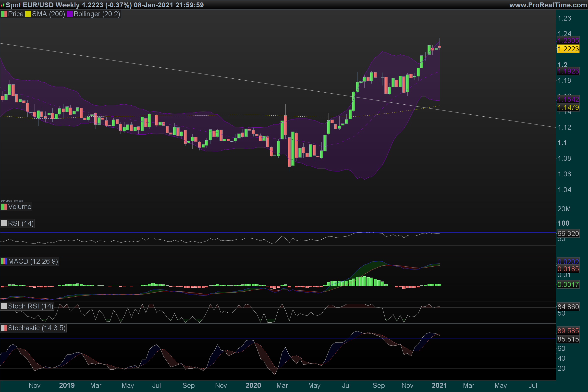Select the yellow SMA (200) color swatch

28,14
